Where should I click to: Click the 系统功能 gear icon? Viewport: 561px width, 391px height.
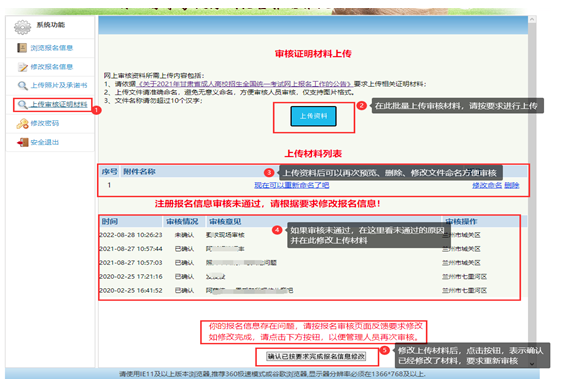23,27
